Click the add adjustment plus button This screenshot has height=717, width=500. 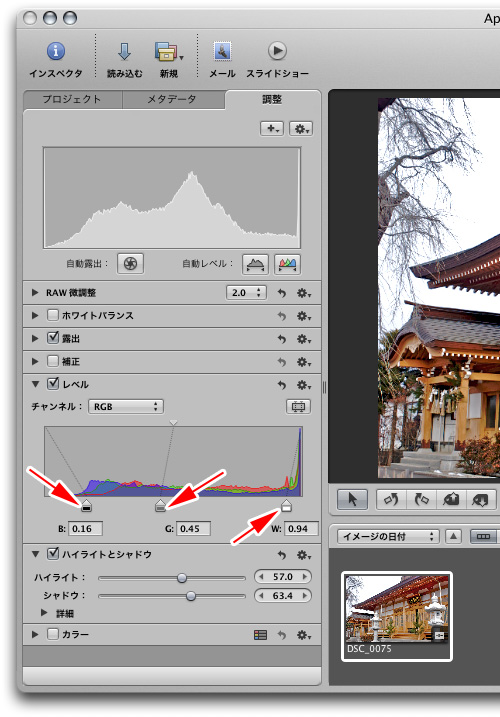click(x=272, y=128)
